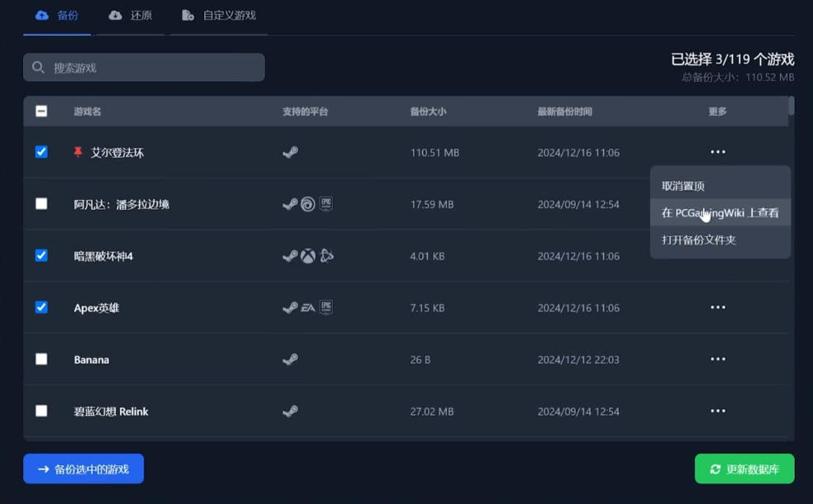813x504 pixels.
Task: Click the Epic Games icon in Apex英雄 row
Action: coord(326,307)
